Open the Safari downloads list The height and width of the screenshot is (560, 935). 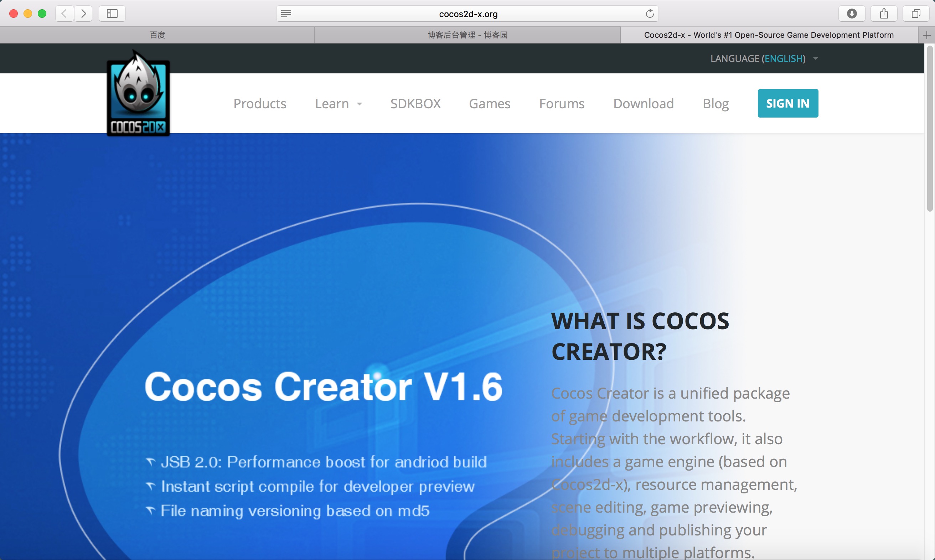click(852, 14)
